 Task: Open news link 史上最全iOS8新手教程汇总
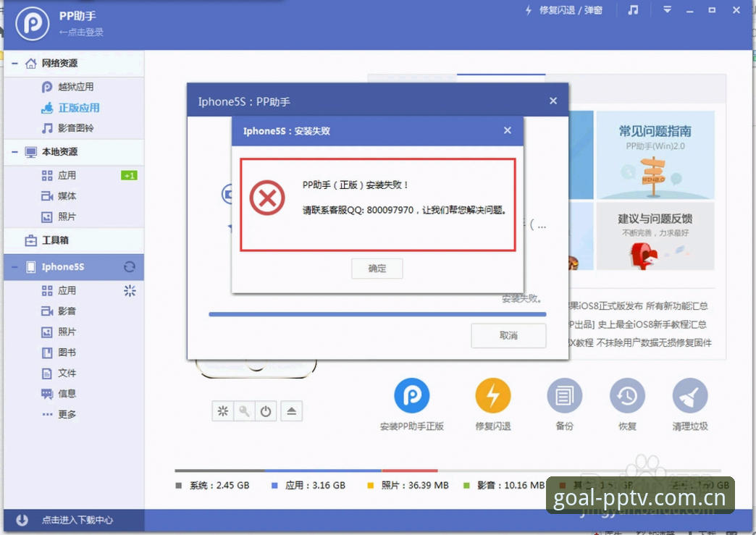tap(637, 324)
